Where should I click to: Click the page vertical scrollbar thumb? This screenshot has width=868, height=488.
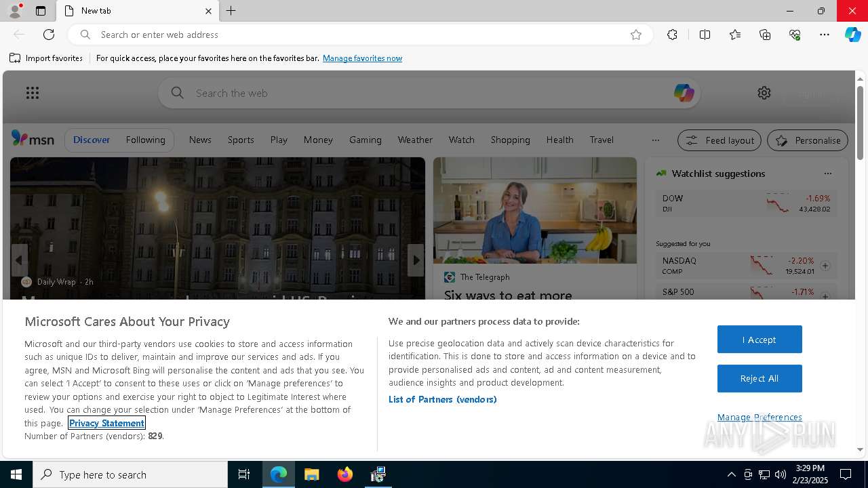pos(860,123)
